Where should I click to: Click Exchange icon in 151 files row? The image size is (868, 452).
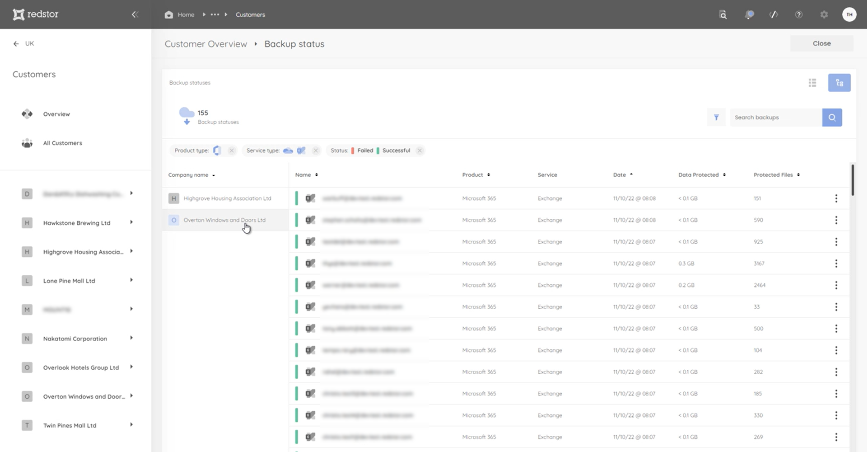pyautogui.click(x=310, y=198)
